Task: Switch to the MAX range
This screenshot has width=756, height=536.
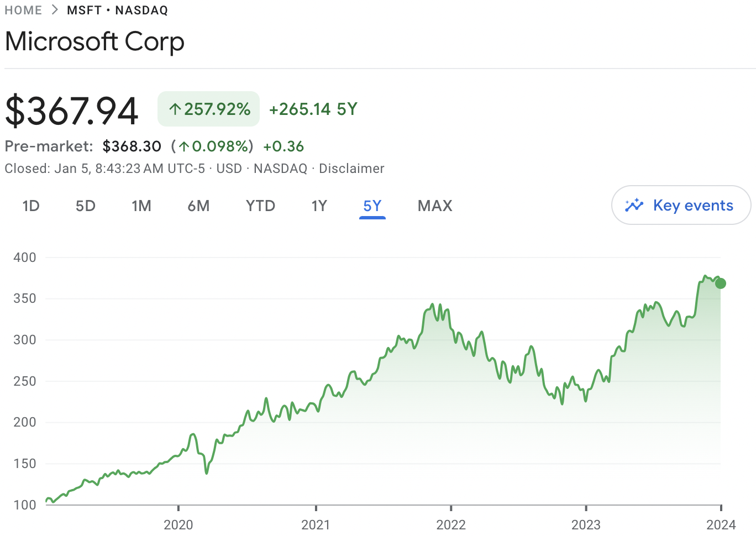Action: [x=435, y=206]
